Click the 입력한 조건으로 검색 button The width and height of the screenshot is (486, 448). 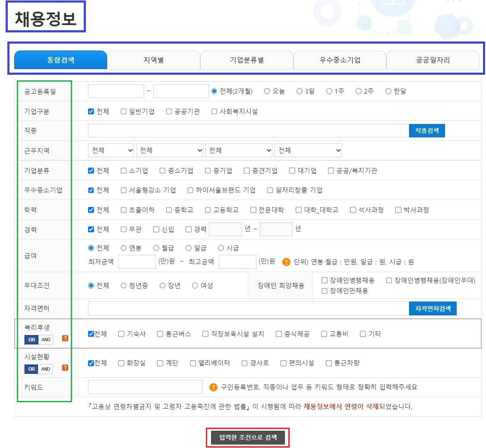248,438
